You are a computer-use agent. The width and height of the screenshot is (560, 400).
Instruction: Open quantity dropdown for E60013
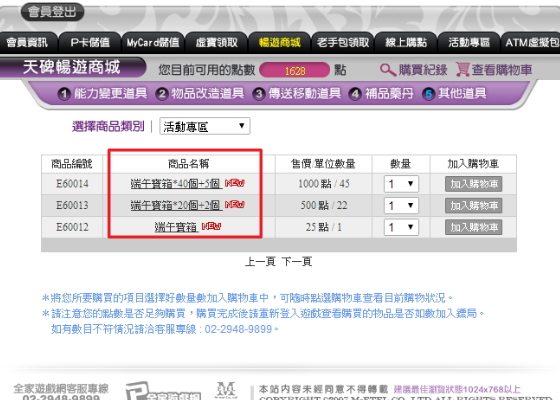click(x=401, y=205)
